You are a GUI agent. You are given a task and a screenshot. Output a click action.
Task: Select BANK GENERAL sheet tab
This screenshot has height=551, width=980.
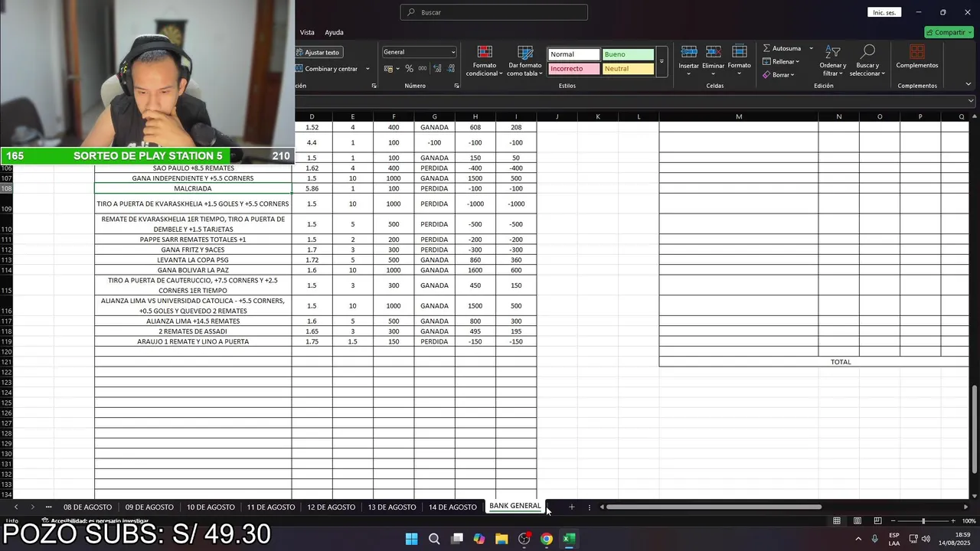pos(514,506)
